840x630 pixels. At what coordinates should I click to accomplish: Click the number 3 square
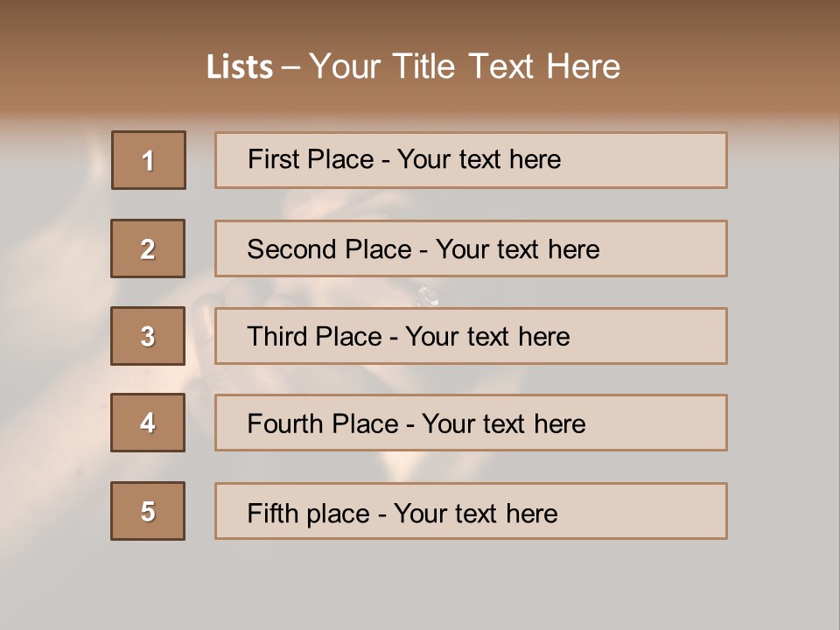(148, 336)
